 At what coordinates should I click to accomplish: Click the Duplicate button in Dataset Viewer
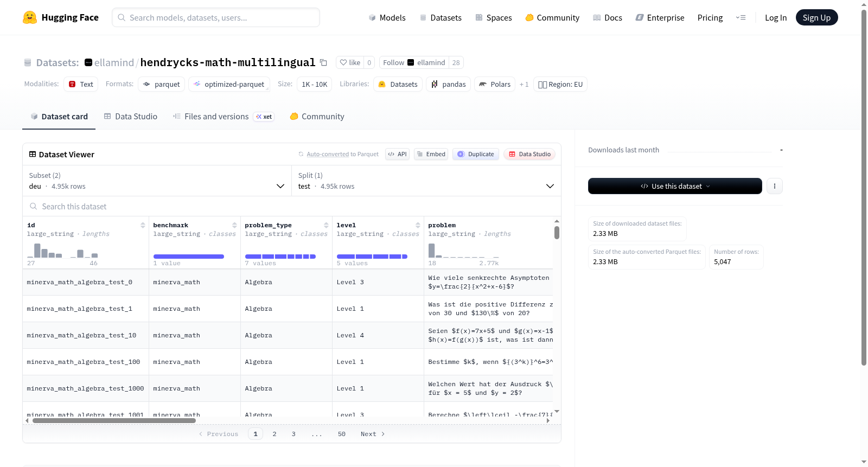pyautogui.click(x=476, y=154)
